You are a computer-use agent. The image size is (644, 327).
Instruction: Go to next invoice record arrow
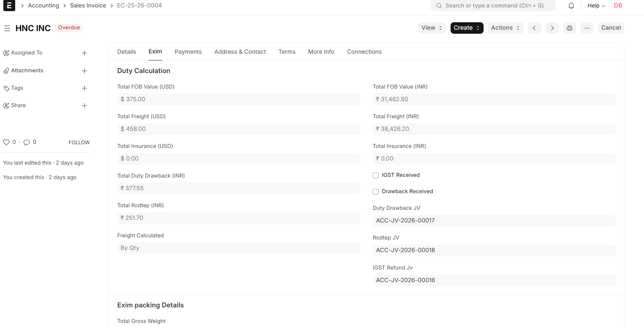tap(552, 28)
